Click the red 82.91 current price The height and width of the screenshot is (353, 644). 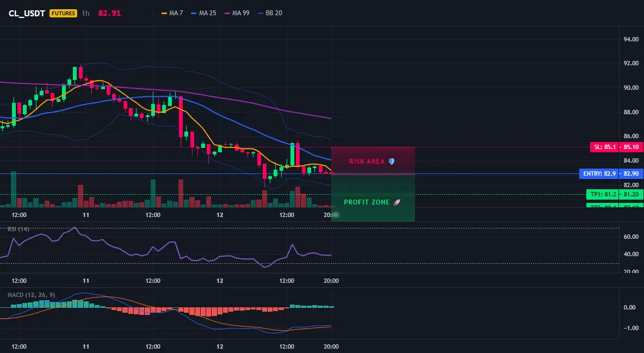[x=109, y=13]
